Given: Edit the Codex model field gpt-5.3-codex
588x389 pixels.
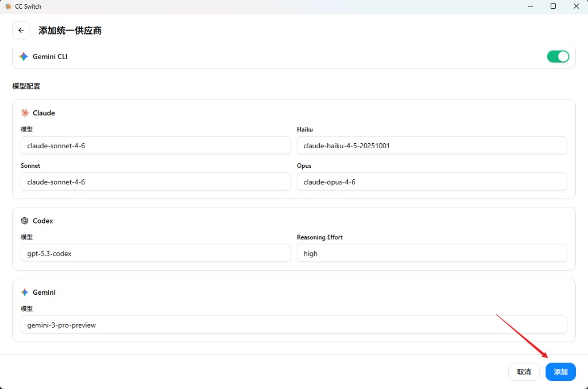Looking at the screenshot, I should point(156,253).
